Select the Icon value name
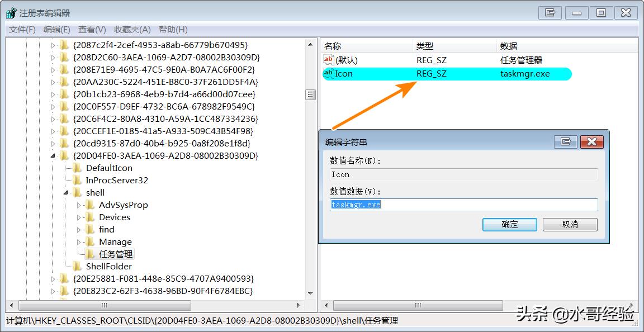This screenshot has height=332, width=644. click(x=344, y=74)
